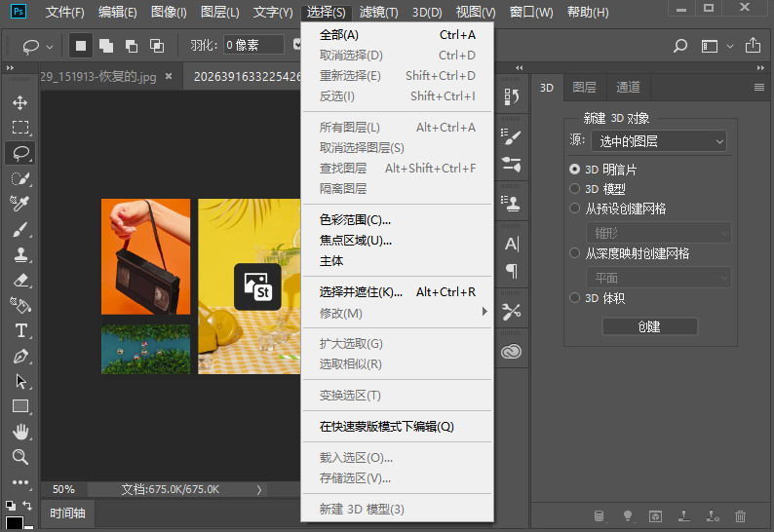Select the Pen tool
Screen dimensions: 774x532
pyautogui.click(x=20, y=357)
